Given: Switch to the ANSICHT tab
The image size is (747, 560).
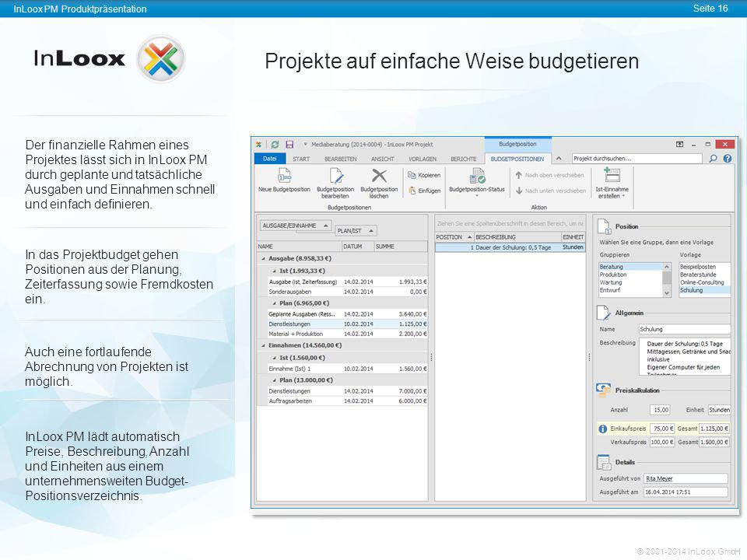Looking at the screenshot, I should tap(383, 159).
